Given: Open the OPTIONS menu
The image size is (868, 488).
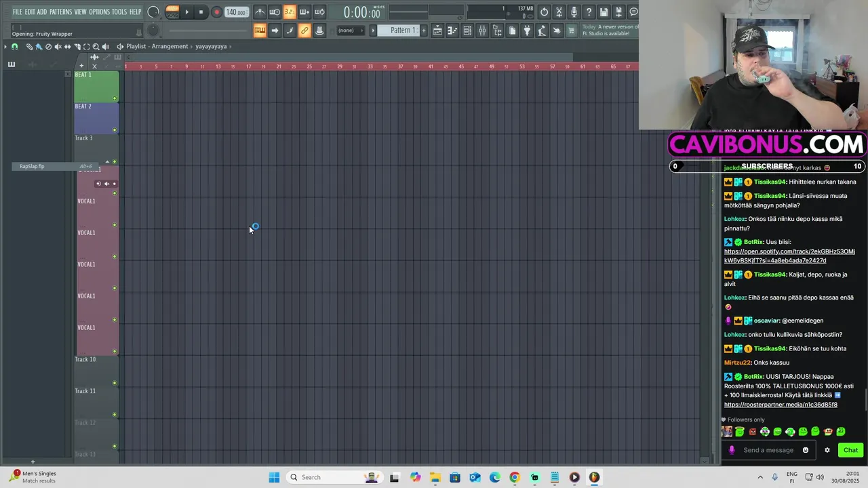Looking at the screenshot, I should [99, 12].
